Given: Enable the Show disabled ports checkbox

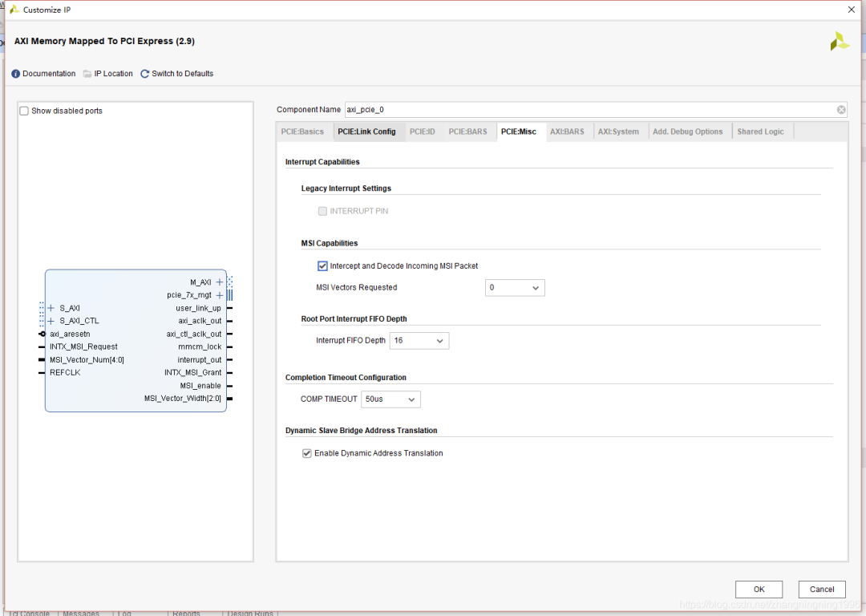Looking at the screenshot, I should click(x=24, y=111).
